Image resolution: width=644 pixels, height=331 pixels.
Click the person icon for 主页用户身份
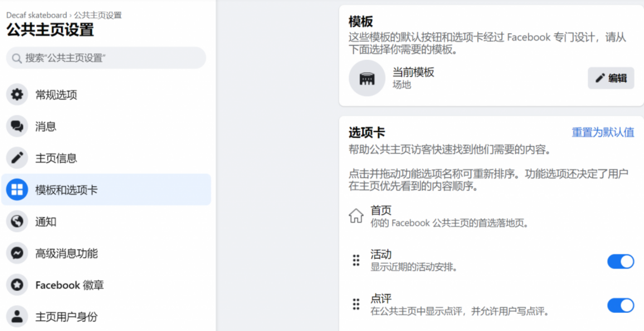[x=17, y=316]
